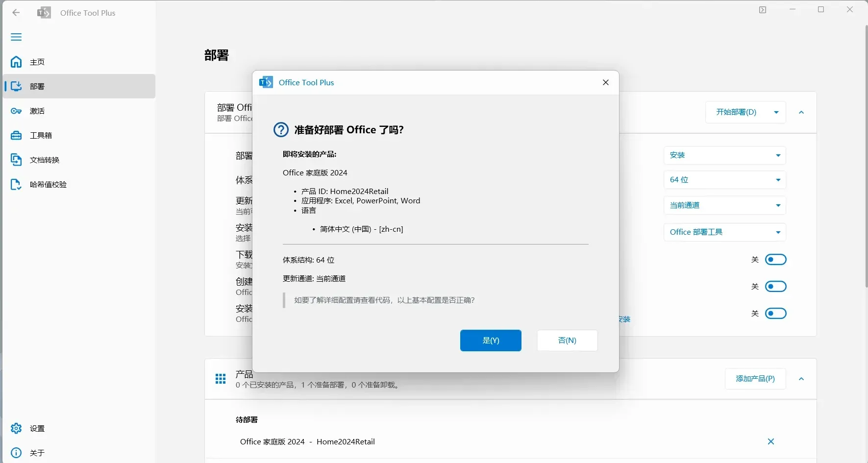Remove Office 家庭版 2024 with X icon

771,441
